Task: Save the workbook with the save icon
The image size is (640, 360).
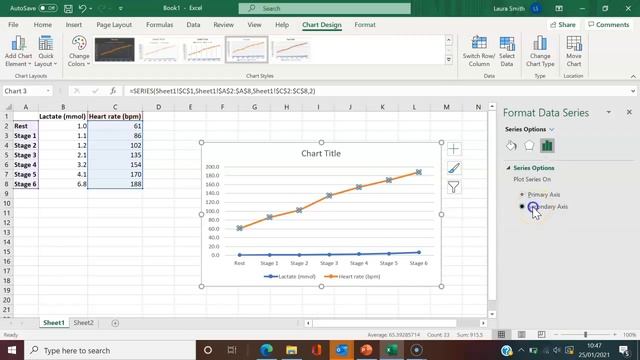Action: click(x=68, y=8)
